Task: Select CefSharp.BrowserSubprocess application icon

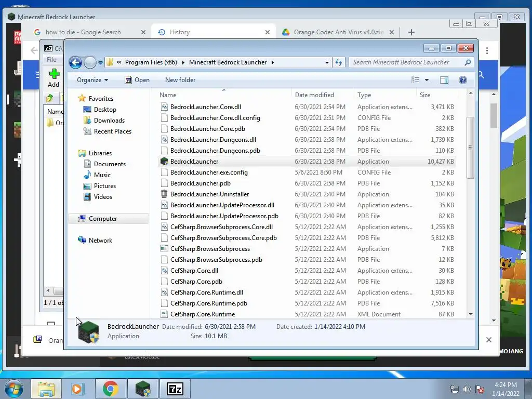Action: click(x=164, y=249)
